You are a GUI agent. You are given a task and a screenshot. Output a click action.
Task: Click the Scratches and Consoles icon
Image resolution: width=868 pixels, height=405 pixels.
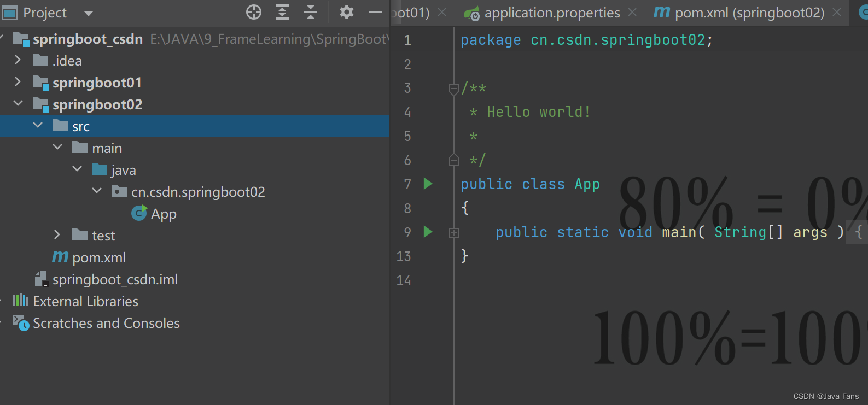21,323
